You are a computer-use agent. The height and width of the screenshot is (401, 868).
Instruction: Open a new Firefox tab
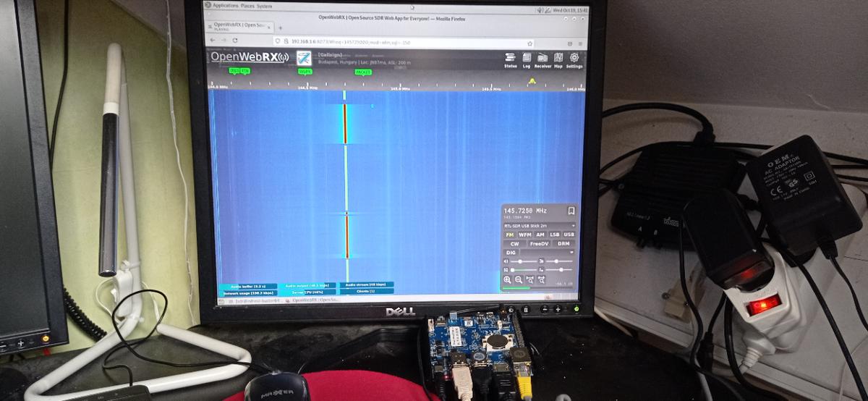pyautogui.click(x=280, y=28)
